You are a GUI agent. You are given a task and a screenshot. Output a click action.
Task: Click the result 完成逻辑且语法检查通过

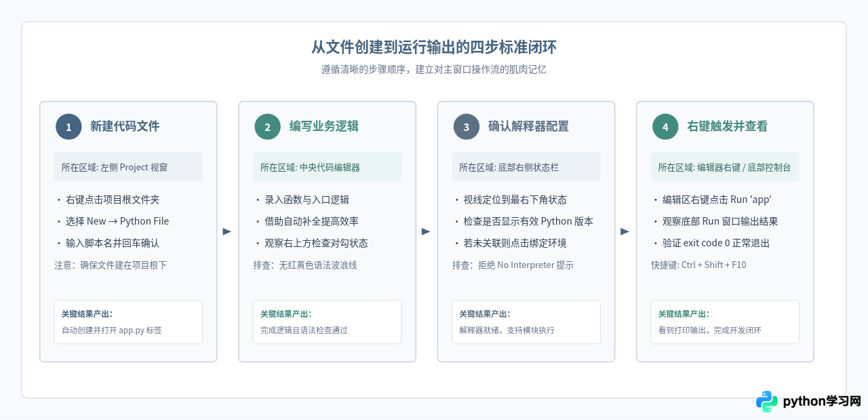click(304, 330)
